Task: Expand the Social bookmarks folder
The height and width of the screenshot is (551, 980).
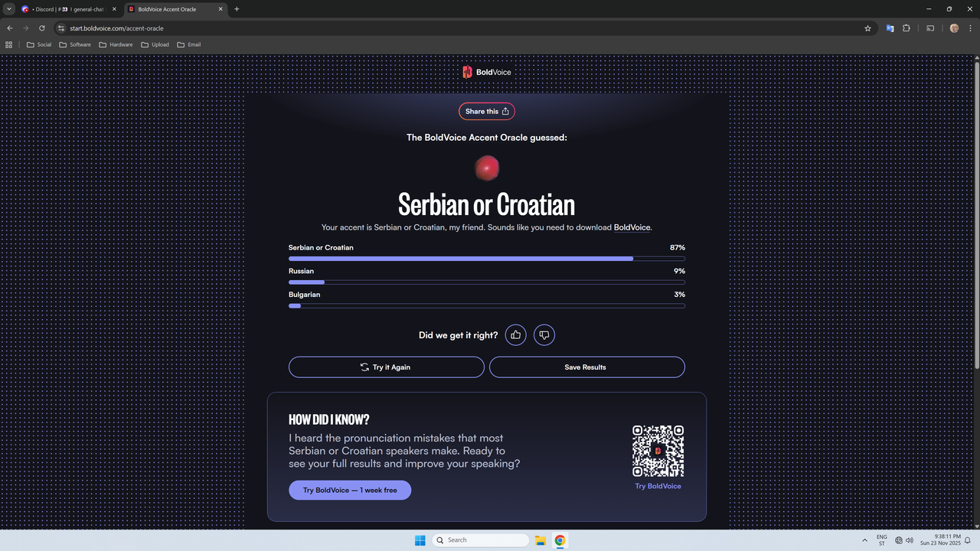Action: (38, 44)
